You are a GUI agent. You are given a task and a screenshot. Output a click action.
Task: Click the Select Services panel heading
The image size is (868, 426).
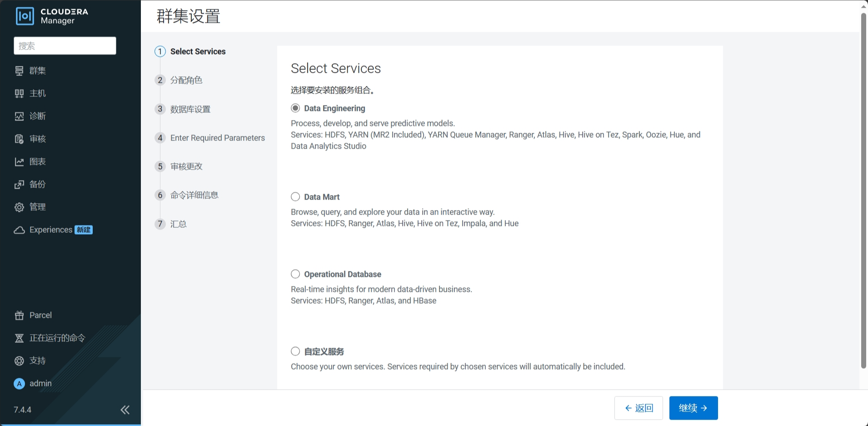tap(336, 68)
